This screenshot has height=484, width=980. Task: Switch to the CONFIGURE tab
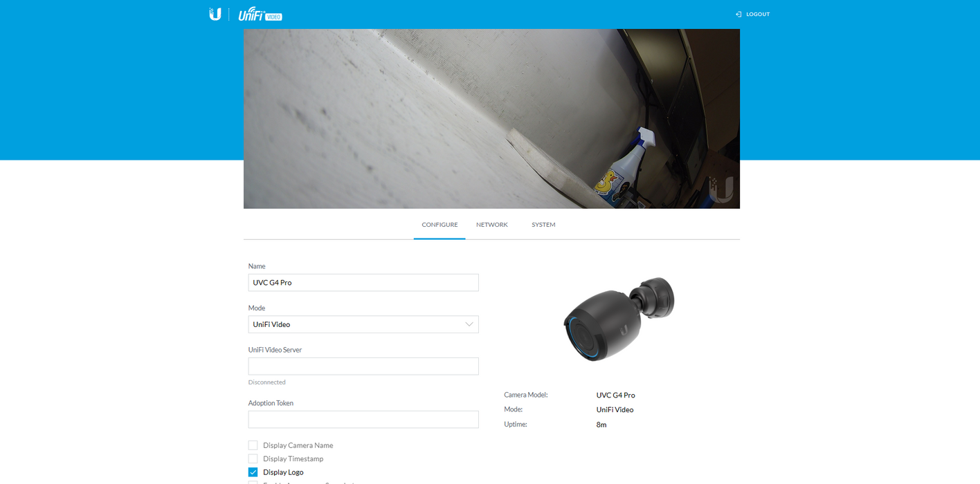click(x=439, y=225)
